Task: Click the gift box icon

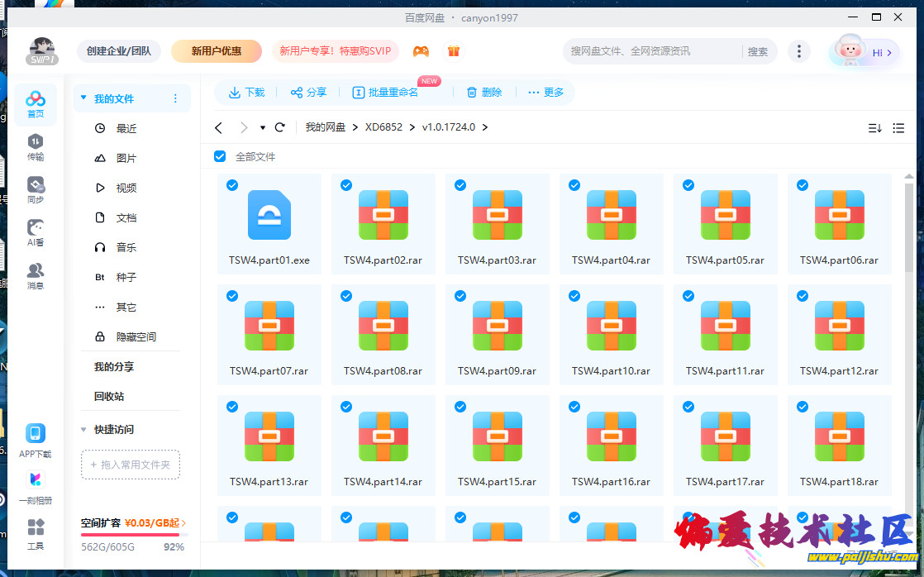Action: pyautogui.click(x=453, y=51)
